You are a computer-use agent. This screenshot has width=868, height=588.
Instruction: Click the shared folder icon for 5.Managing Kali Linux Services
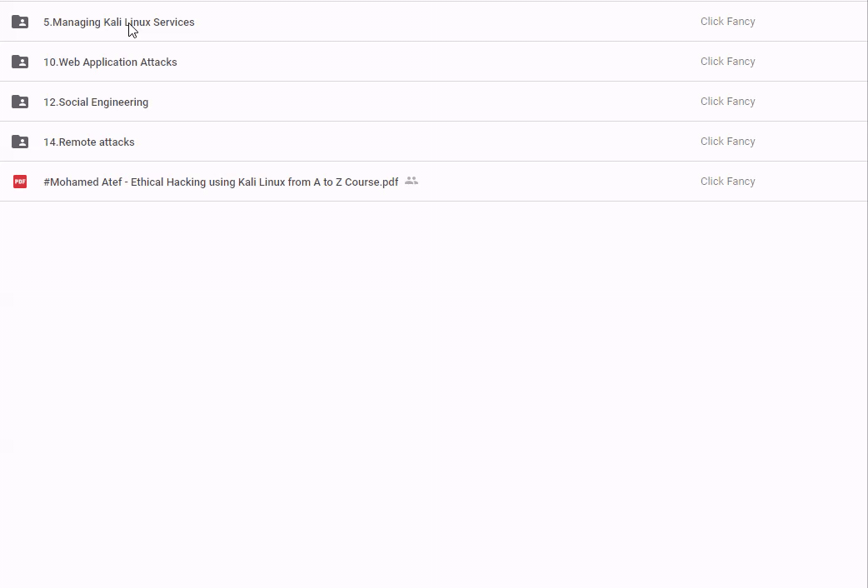[x=20, y=22]
